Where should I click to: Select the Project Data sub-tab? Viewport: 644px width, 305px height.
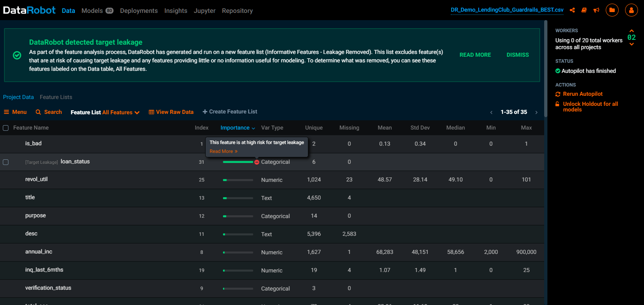click(x=19, y=97)
